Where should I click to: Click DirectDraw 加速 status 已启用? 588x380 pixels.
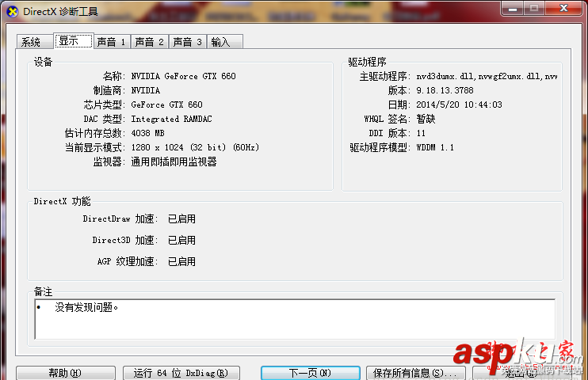[181, 218]
